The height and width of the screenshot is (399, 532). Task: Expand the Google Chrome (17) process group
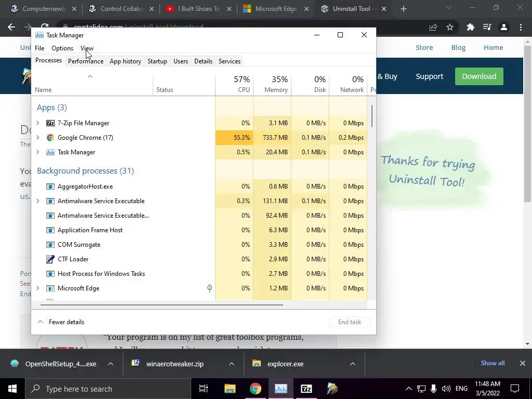pos(37,138)
